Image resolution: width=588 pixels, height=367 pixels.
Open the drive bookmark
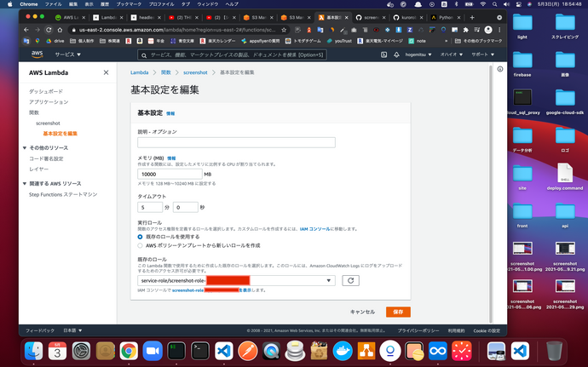click(55, 41)
